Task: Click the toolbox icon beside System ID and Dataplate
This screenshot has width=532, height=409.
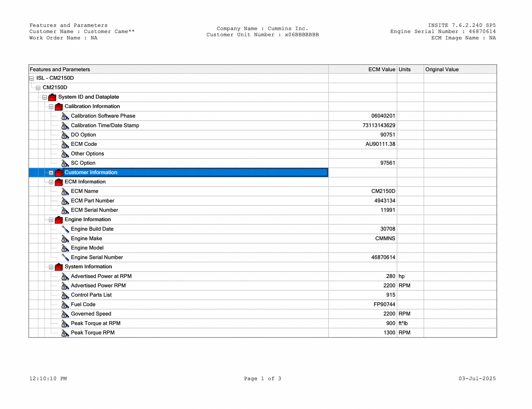Action: (52, 97)
